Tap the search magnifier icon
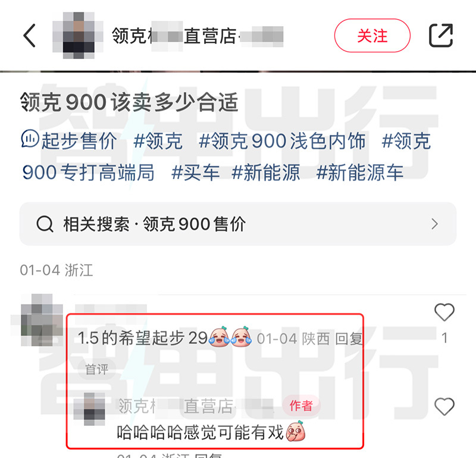 point(45,224)
